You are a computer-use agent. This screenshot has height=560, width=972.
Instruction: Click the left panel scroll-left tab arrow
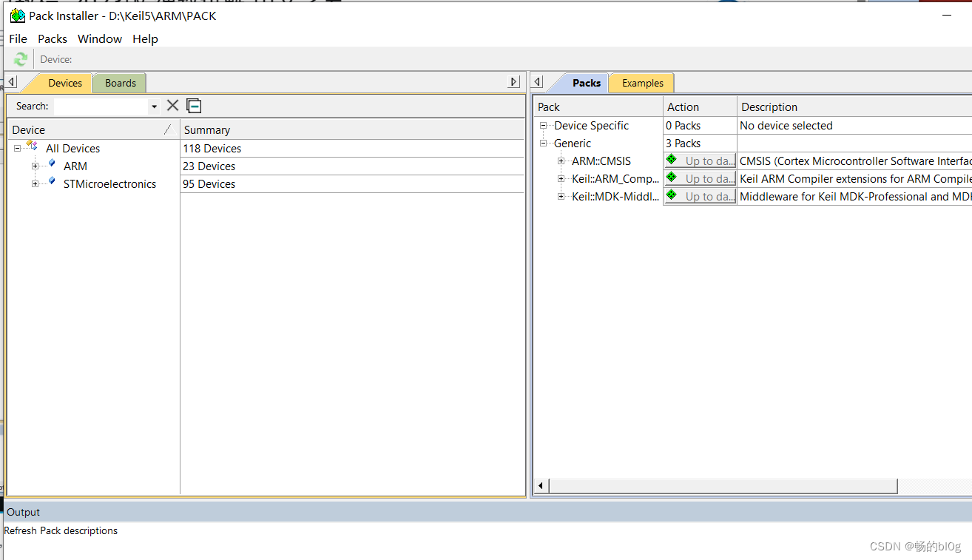12,82
